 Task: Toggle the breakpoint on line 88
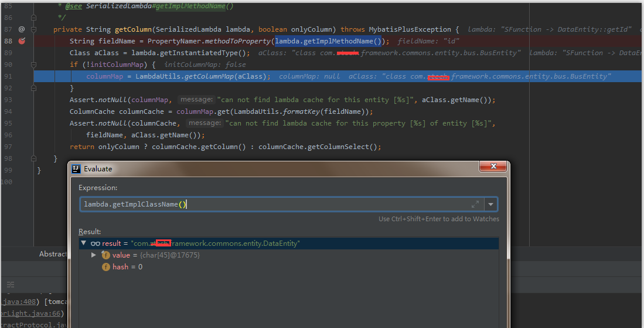[22, 41]
